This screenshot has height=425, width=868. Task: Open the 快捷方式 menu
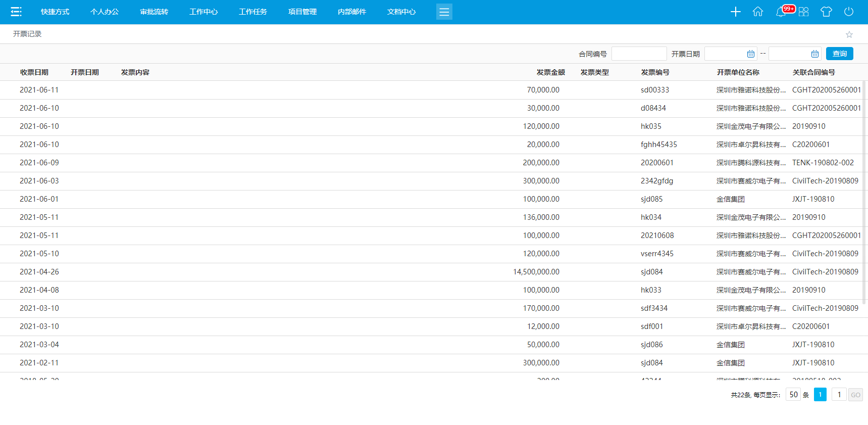(55, 12)
